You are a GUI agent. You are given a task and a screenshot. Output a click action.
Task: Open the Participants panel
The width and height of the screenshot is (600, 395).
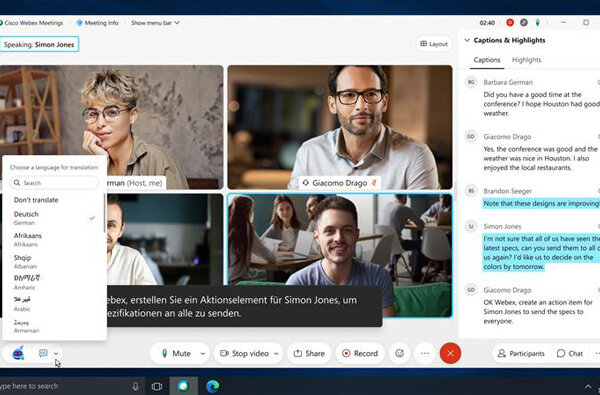pos(521,353)
